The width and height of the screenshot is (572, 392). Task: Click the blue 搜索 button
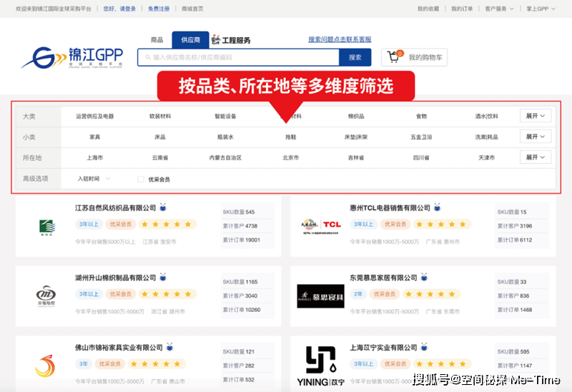355,57
